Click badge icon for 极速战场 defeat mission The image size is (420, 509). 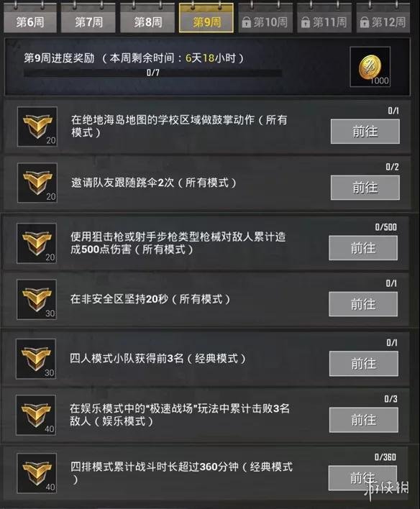[x=36, y=415]
